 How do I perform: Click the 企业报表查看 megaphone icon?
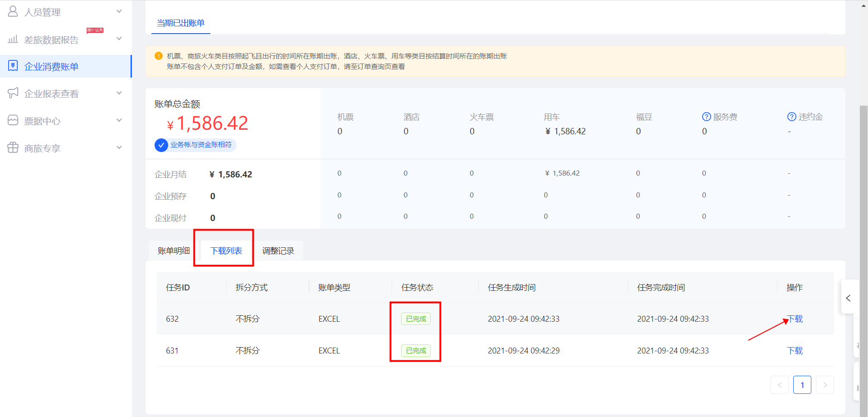coord(13,93)
